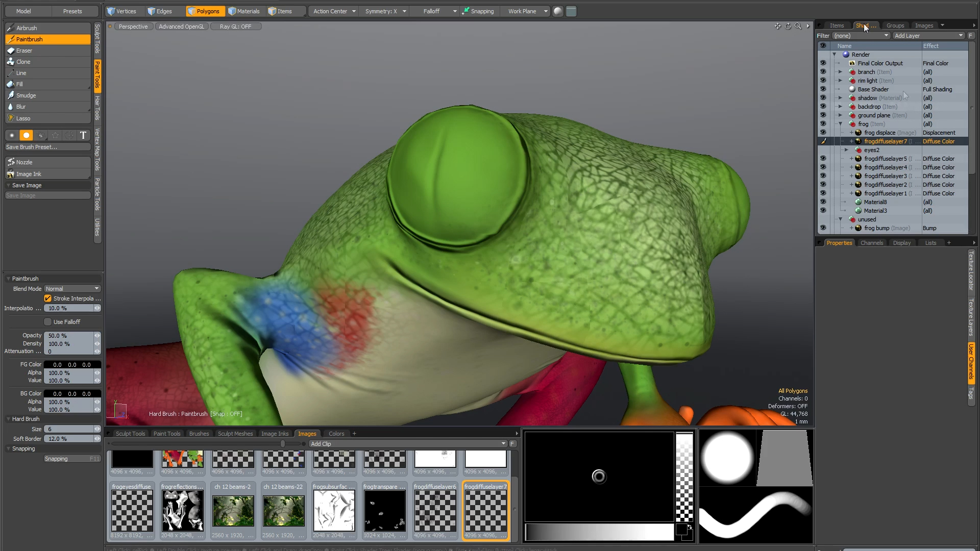980x551 pixels.
Task: Activate the Blur tool
Action: coord(20,107)
